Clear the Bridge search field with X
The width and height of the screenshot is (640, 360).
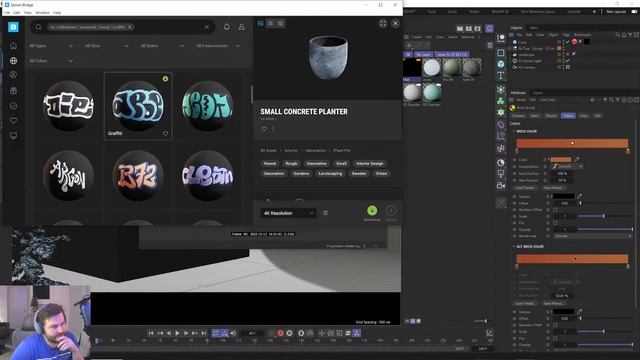coord(207,27)
